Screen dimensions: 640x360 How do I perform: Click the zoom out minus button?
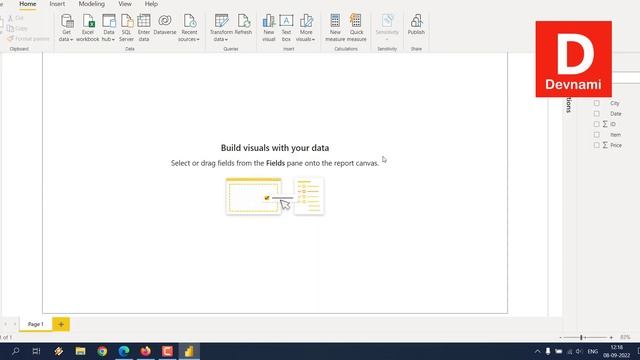(x=560, y=338)
